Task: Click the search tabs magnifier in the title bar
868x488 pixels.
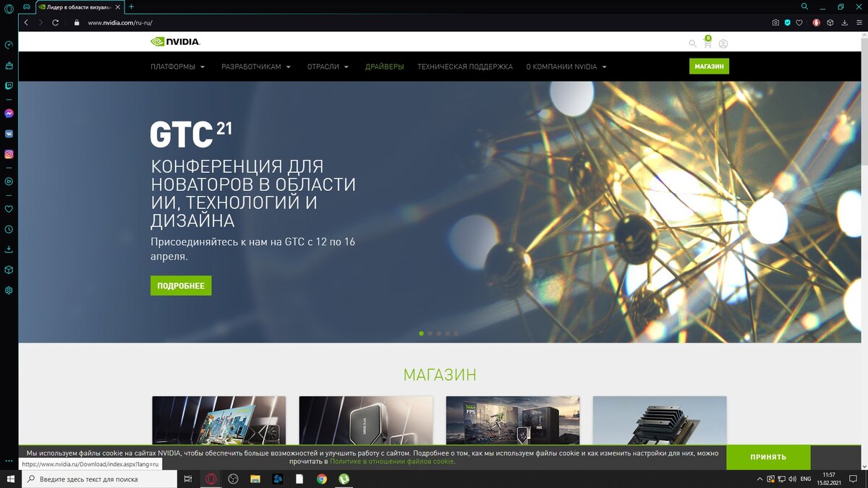Action: [804, 7]
